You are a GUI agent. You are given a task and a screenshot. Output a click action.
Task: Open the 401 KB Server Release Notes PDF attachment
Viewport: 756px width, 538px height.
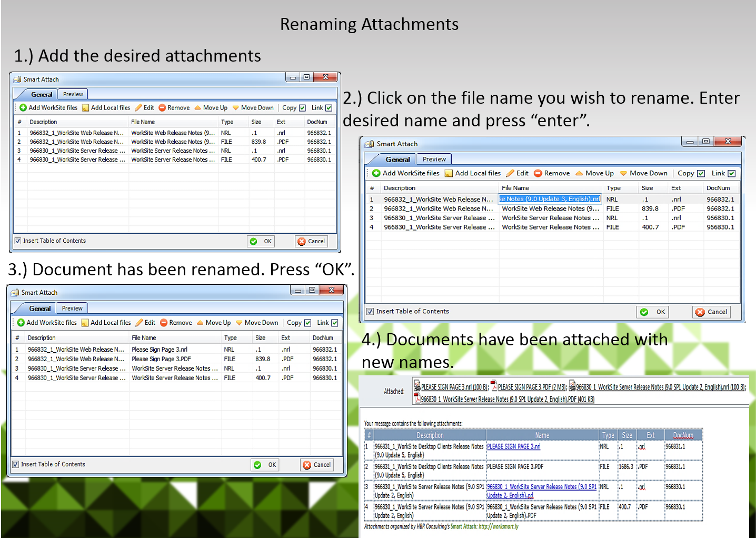coord(504,400)
